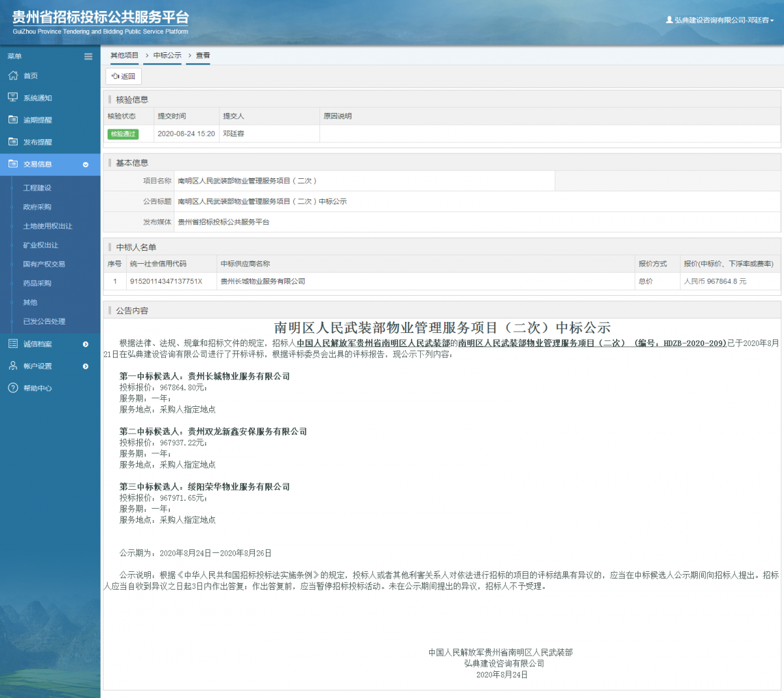This screenshot has height=698, width=784.
Task: Click the platform title 贵州省招标投标公共服务平台
Action: click(101, 18)
